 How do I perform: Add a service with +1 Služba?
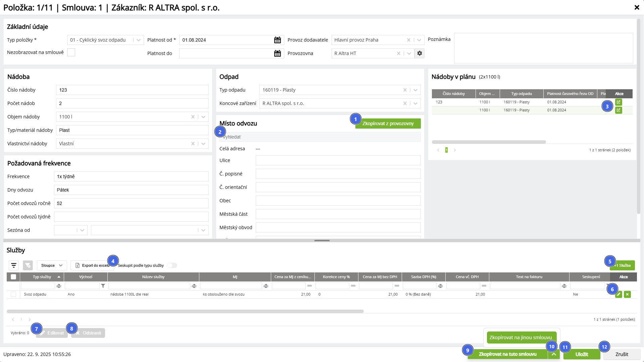[622, 265]
